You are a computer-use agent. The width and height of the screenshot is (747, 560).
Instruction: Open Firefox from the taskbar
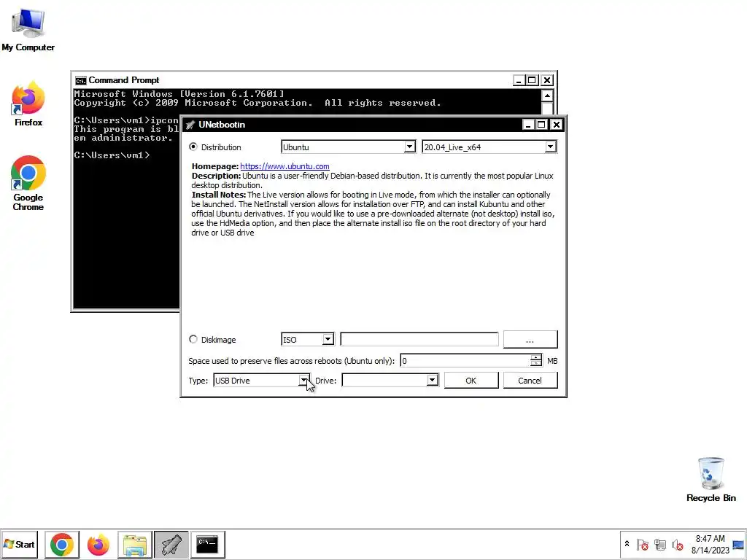coord(98,544)
